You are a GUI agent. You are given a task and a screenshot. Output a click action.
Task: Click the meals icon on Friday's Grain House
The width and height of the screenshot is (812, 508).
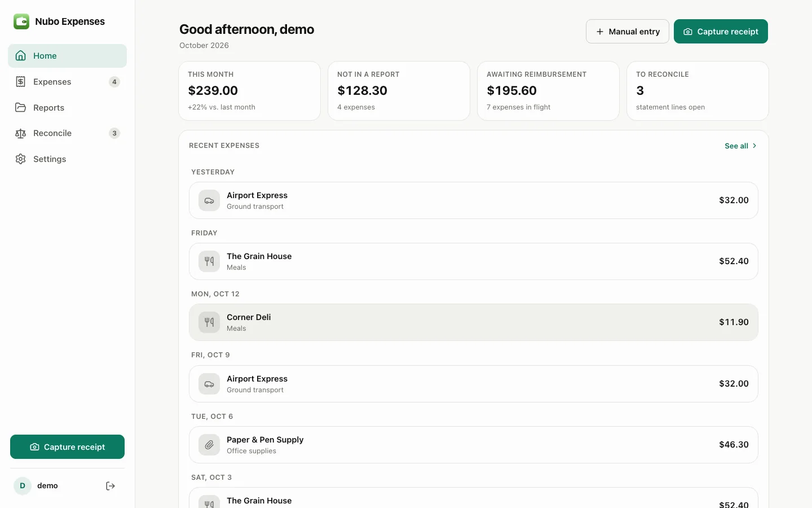209,261
